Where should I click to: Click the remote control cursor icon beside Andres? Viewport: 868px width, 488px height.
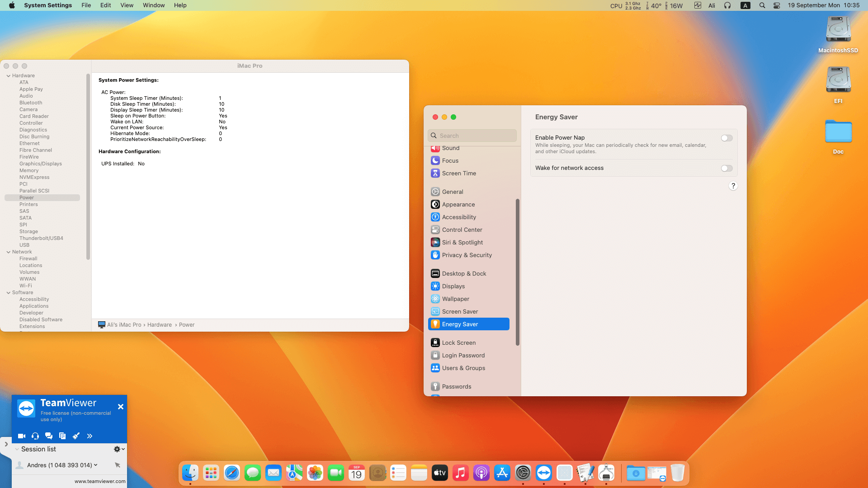click(118, 465)
